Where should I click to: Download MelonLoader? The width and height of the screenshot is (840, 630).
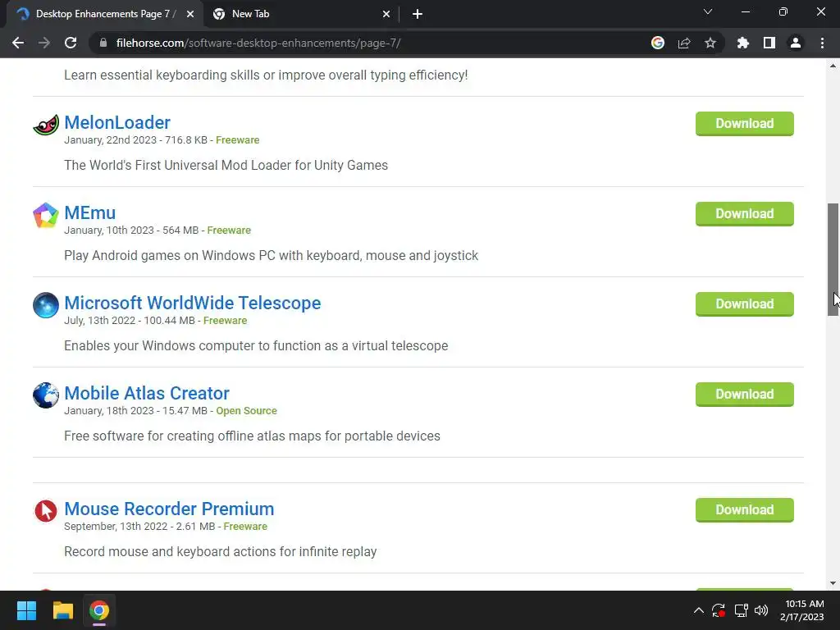[x=745, y=124]
